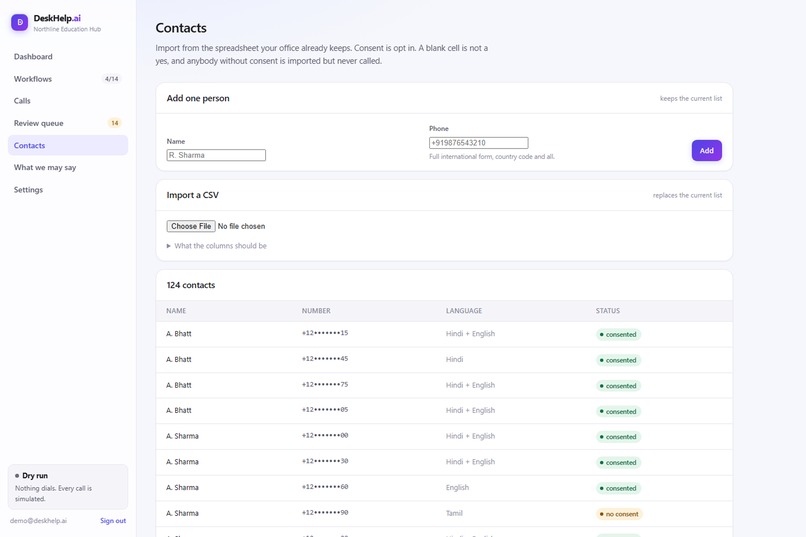Click the Choose File button
This screenshot has height=537, width=806.
click(x=191, y=226)
